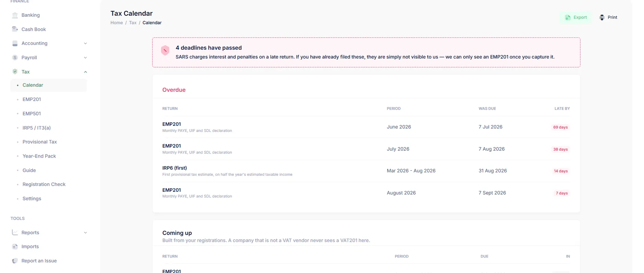Expand the Reports submenu chevron
The height and width of the screenshot is (273, 644).
tap(85, 233)
